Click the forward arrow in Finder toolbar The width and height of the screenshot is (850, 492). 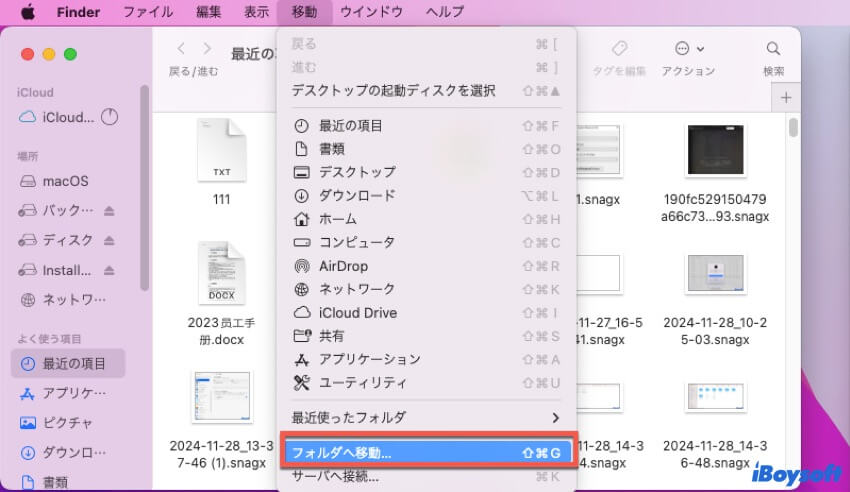[x=207, y=49]
